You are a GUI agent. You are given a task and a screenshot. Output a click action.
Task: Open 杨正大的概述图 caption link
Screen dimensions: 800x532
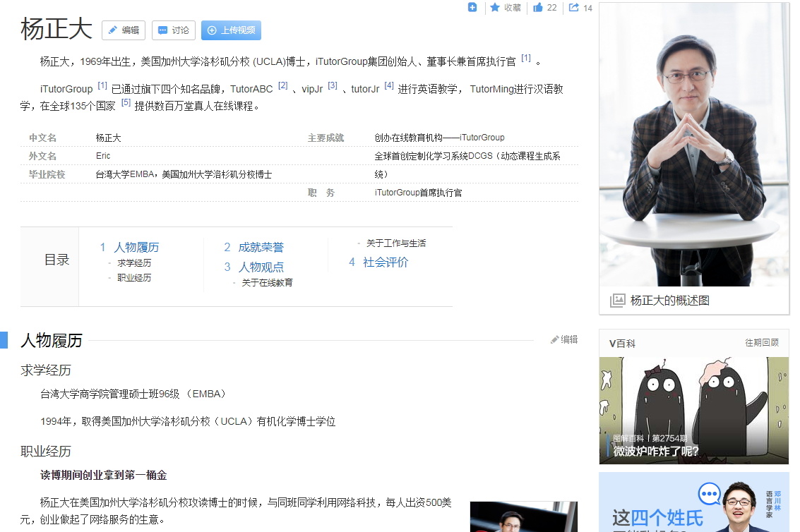pos(670,301)
